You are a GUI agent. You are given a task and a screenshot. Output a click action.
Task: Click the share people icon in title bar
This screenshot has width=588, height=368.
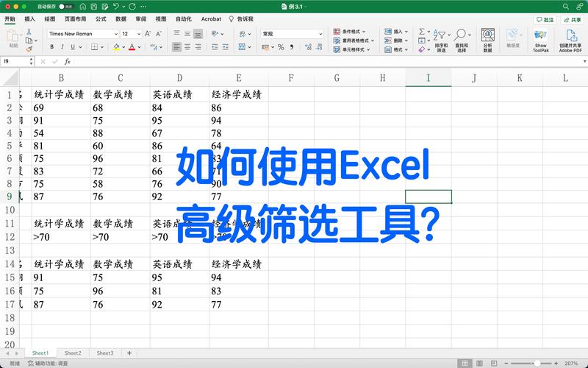pyautogui.click(x=580, y=7)
